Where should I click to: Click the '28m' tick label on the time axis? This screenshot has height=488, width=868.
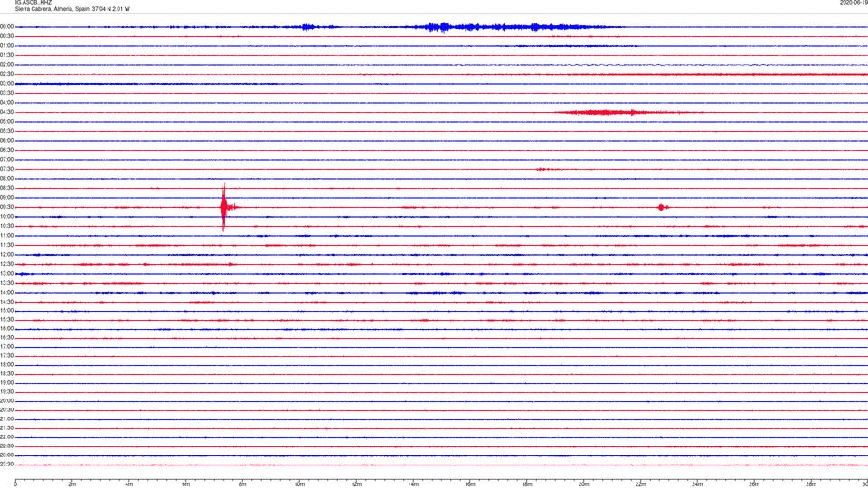(x=811, y=484)
